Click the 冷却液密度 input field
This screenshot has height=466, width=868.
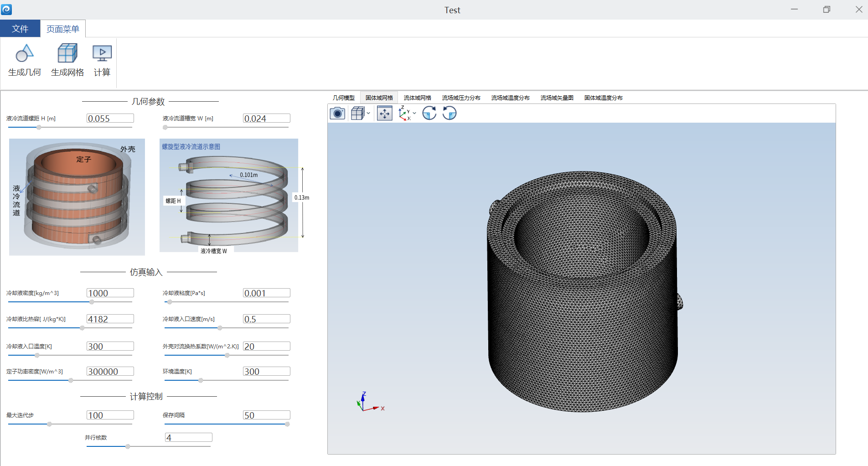[110, 293]
